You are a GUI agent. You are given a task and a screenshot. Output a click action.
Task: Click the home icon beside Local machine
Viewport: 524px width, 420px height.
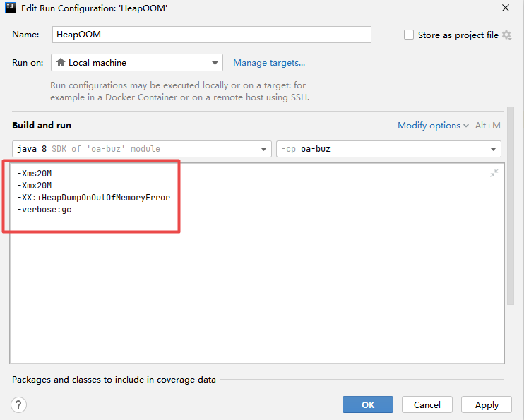61,62
